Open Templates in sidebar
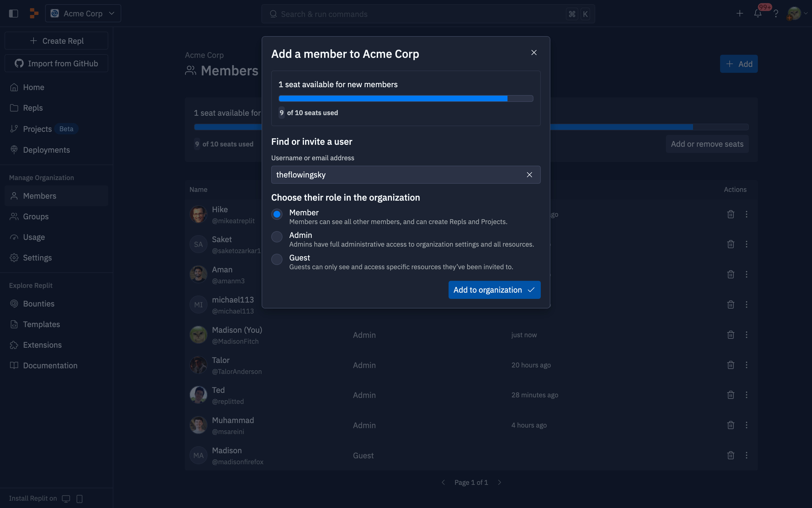The width and height of the screenshot is (812, 508). pos(56,324)
